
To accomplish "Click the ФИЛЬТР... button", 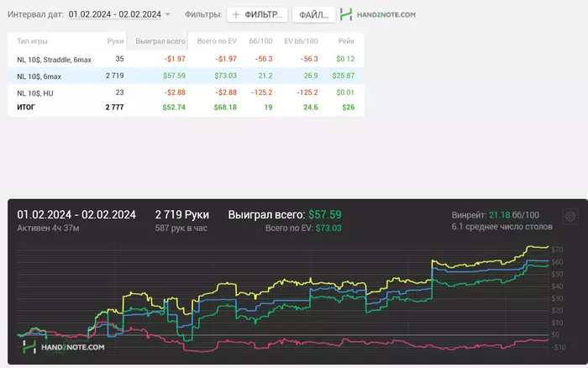I will [257, 14].
